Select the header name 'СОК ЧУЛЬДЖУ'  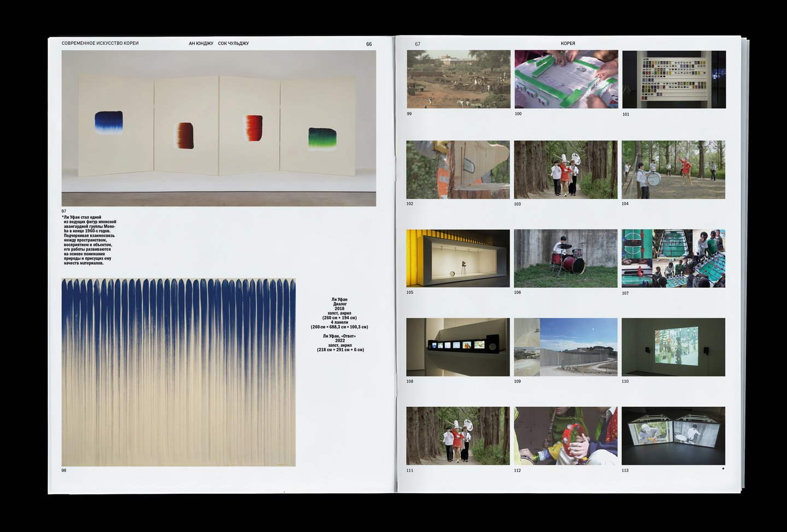click(233, 43)
